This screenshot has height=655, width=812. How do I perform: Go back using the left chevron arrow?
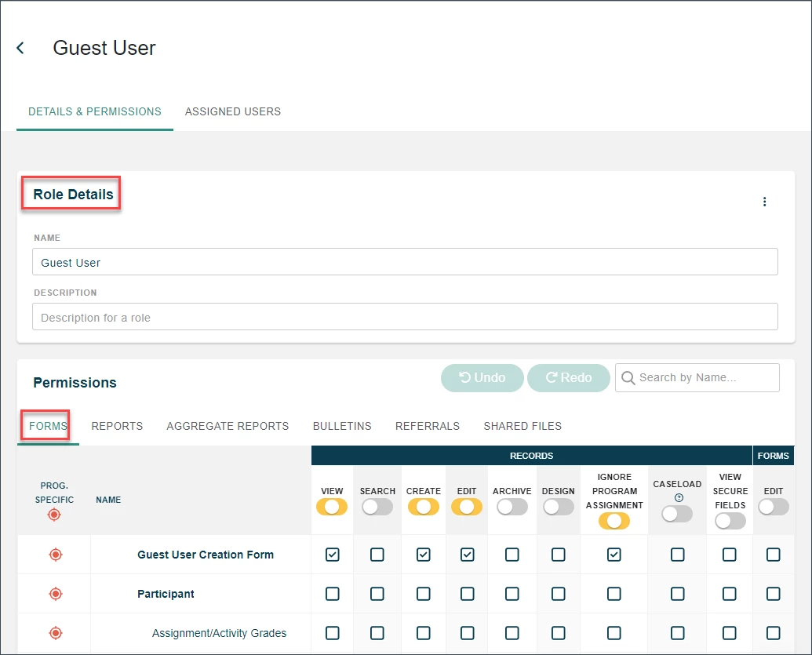point(20,48)
